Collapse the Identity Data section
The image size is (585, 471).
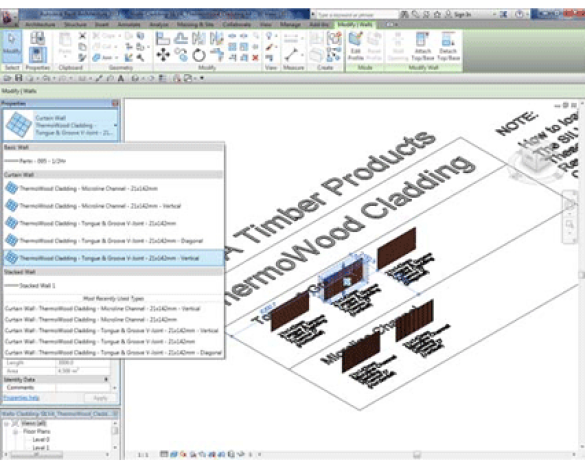pyautogui.click(x=106, y=379)
